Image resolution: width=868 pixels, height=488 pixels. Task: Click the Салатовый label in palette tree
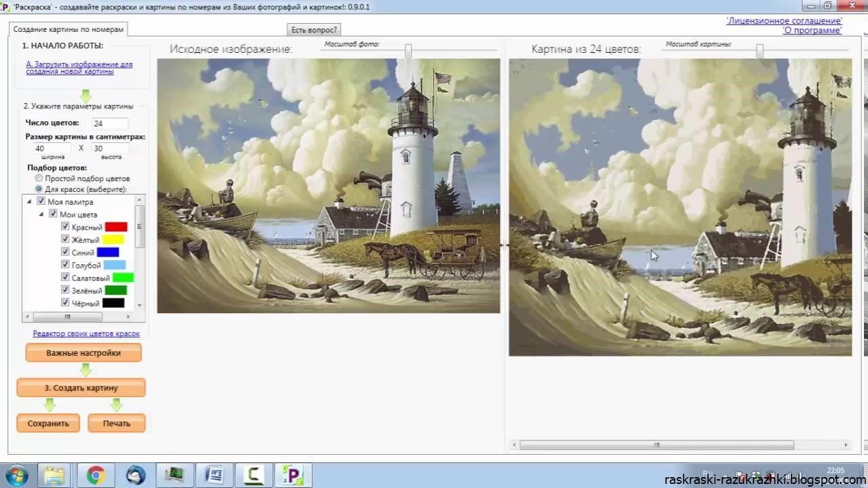(91, 278)
